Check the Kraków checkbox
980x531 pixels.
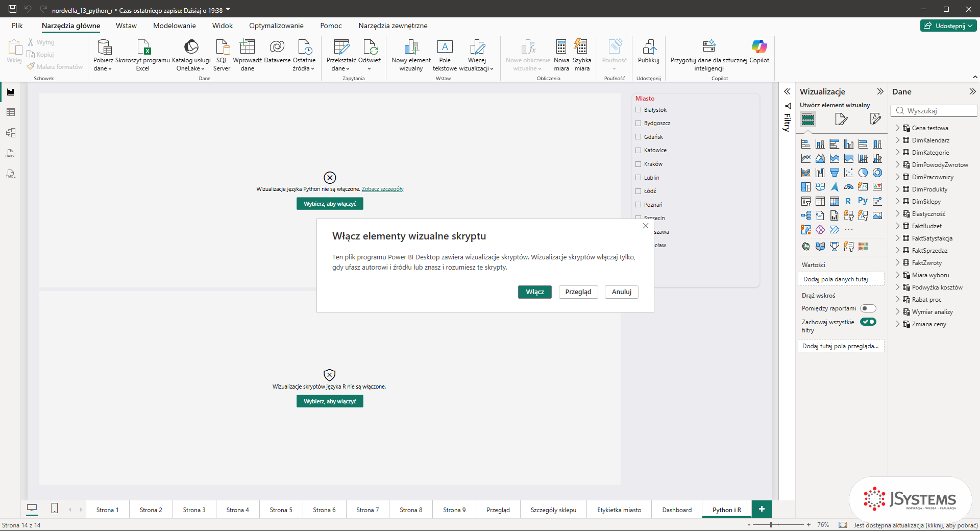(638, 164)
